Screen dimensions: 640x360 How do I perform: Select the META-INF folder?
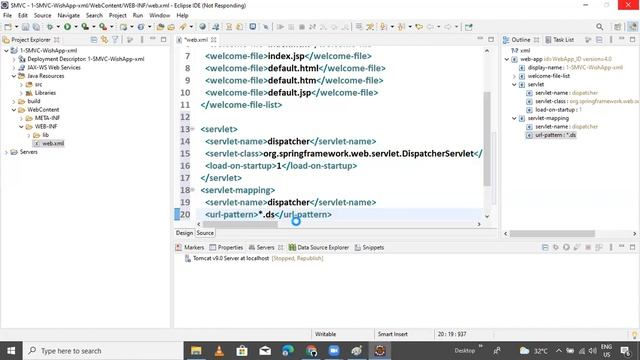pyautogui.click(x=47, y=118)
